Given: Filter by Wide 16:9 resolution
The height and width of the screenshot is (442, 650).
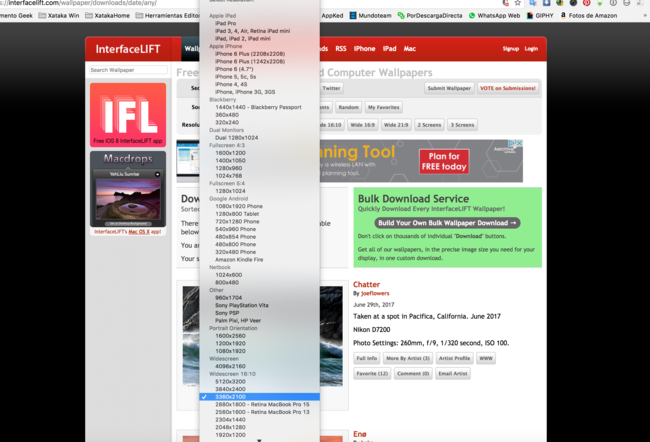Looking at the screenshot, I should click(362, 124).
